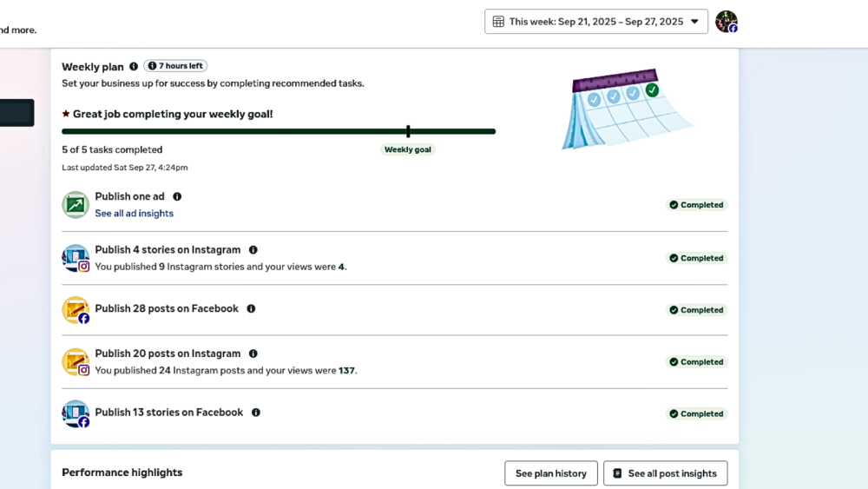Click Facebook stories task icon
Image resolution: width=868 pixels, height=489 pixels.
pyautogui.click(x=76, y=413)
